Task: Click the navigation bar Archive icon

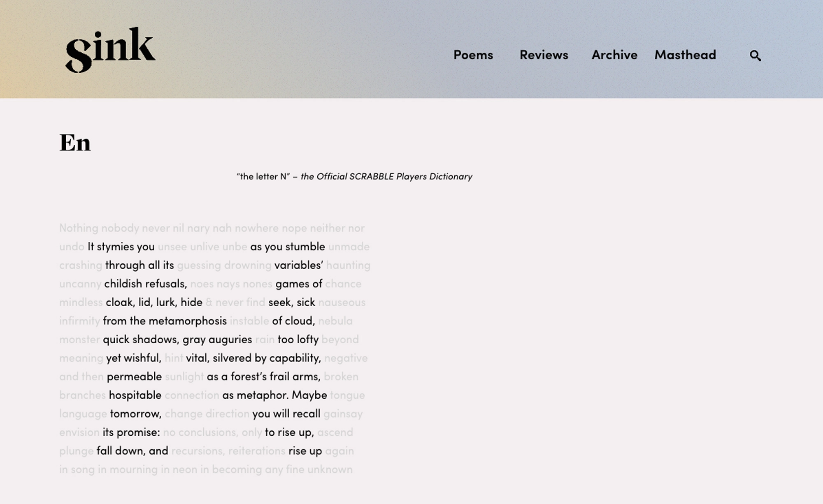Action: point(614,55)
